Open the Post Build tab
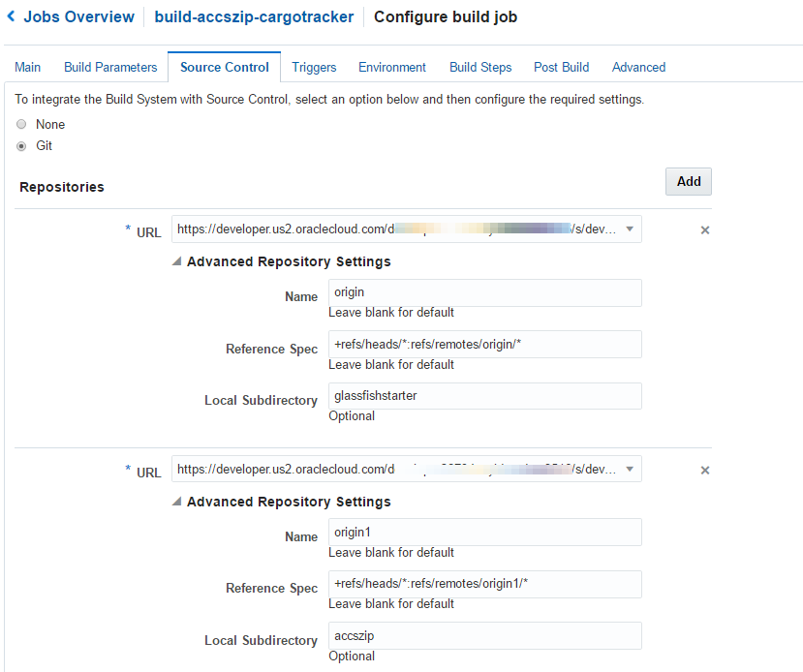Image resolution: width=803 pixels, height=672 pixels. (x=561, y=67)
